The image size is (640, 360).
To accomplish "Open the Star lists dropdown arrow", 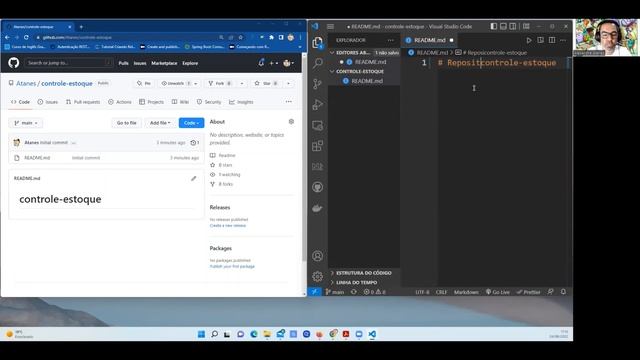I will pos(288,83).
